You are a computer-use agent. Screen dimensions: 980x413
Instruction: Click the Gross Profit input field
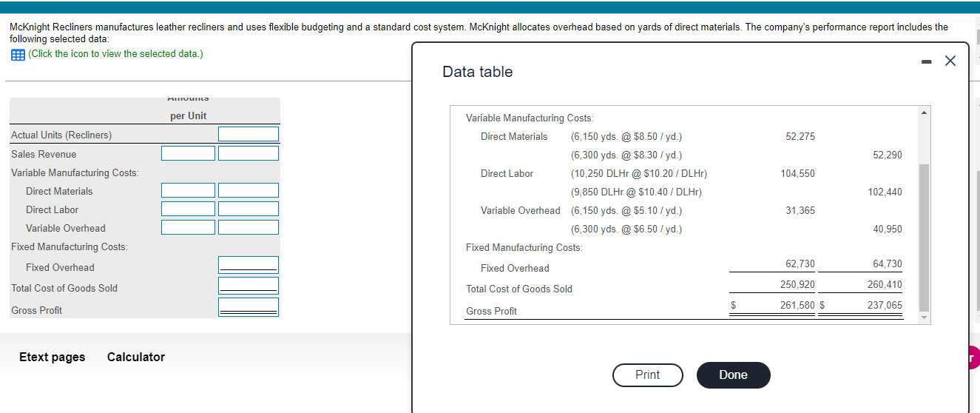249,307
